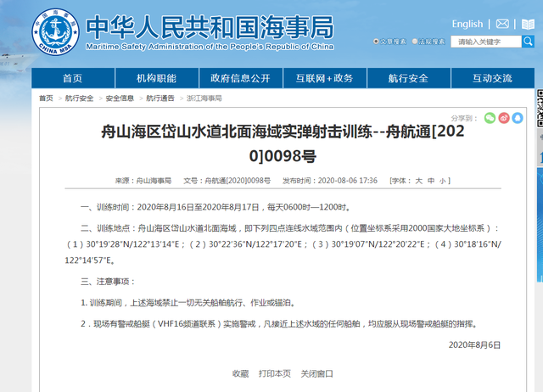
Task: Click the article title heading
Action: tap(283, 143)
